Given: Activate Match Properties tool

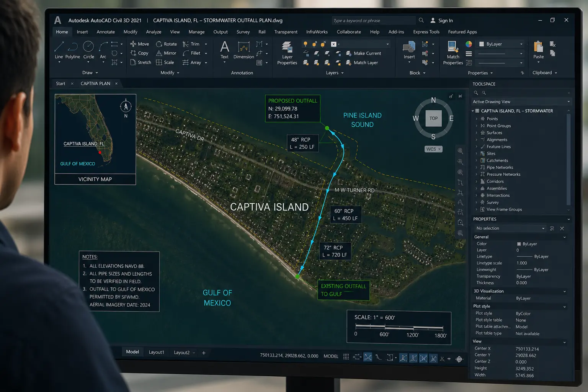Looking at the screenshot, I should click(453, 53).
